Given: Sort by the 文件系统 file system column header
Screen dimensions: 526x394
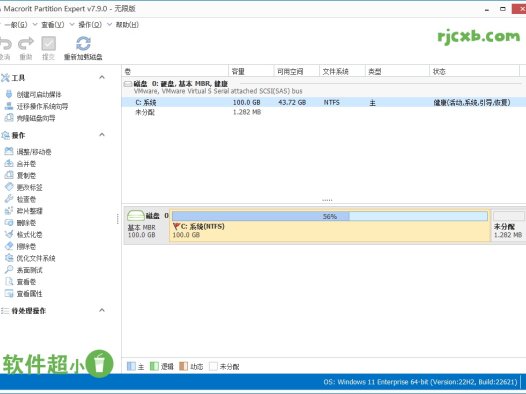Looking at the screenshot, I should coord(343,71).
